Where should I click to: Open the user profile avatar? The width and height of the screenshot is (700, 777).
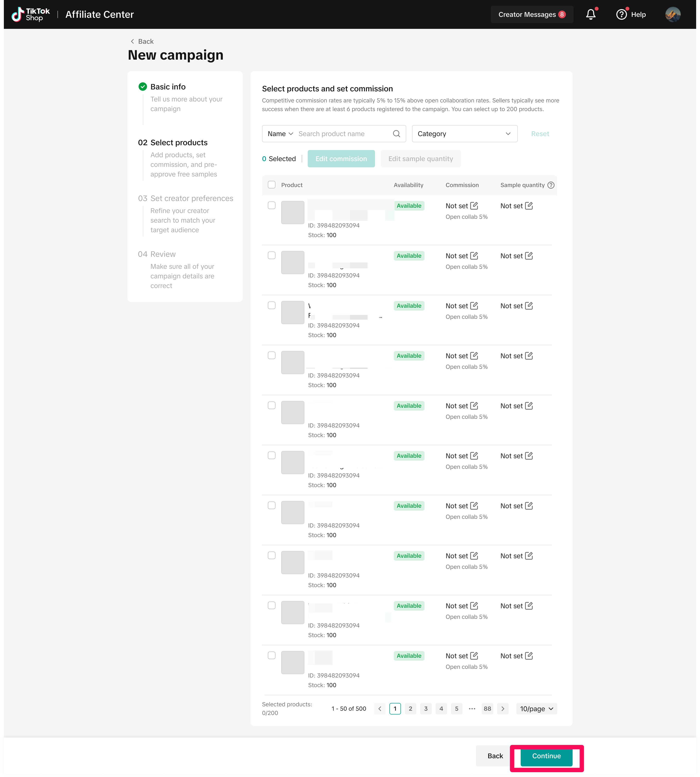click(x=673, y=15)
